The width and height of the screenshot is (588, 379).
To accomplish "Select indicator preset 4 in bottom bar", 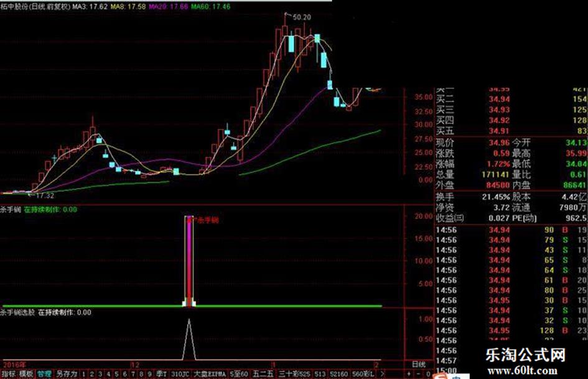I will click(x=108, y=374).
